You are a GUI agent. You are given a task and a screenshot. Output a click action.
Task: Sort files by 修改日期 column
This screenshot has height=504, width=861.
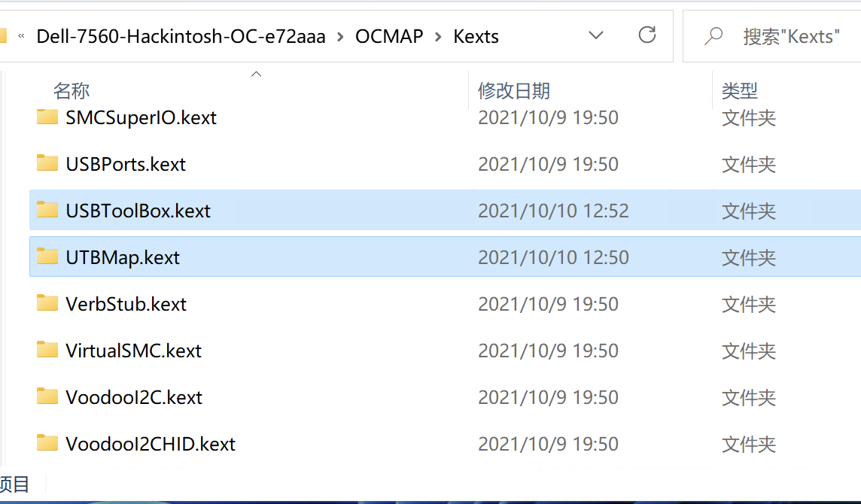[x=514, y=91]
